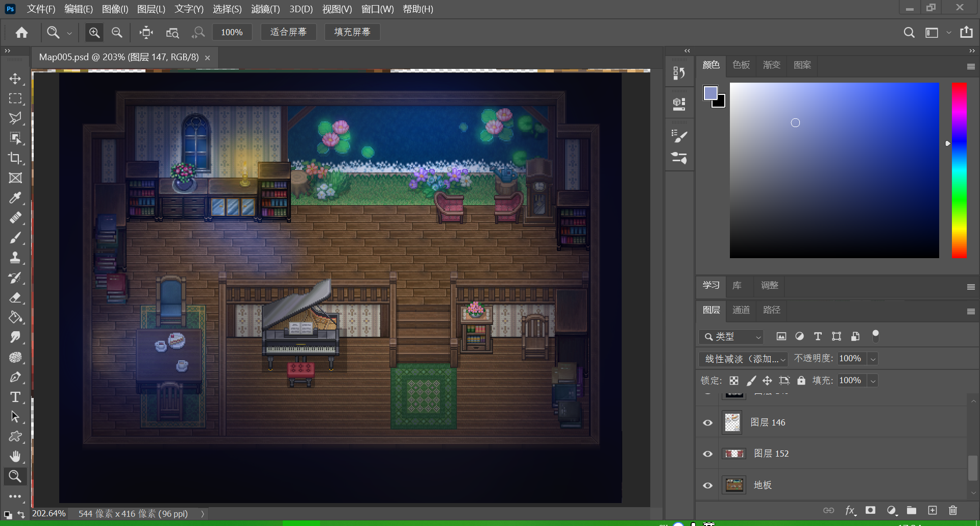
Task: Click the foreground color swatch
Action: [710, 93]
